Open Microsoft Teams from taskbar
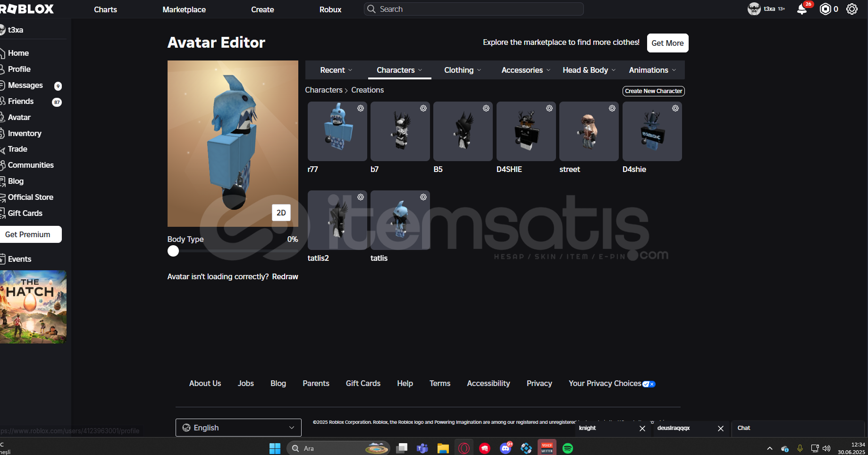Image resolution: width=868 pixels, height=455 pixels. pos(422,448)
